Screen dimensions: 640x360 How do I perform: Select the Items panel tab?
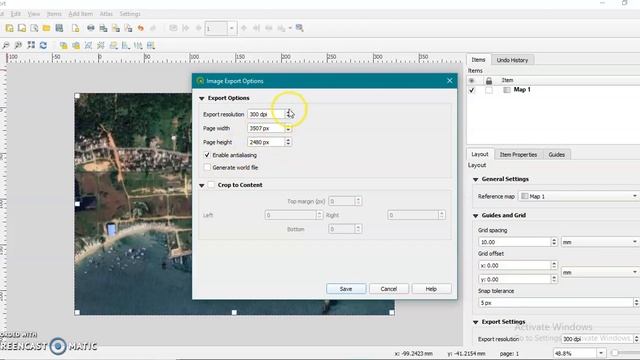click(478, 60)
